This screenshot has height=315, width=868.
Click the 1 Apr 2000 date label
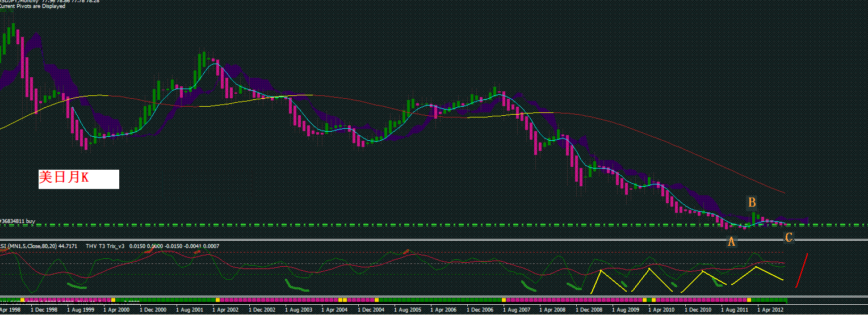(x=116, y=310)
